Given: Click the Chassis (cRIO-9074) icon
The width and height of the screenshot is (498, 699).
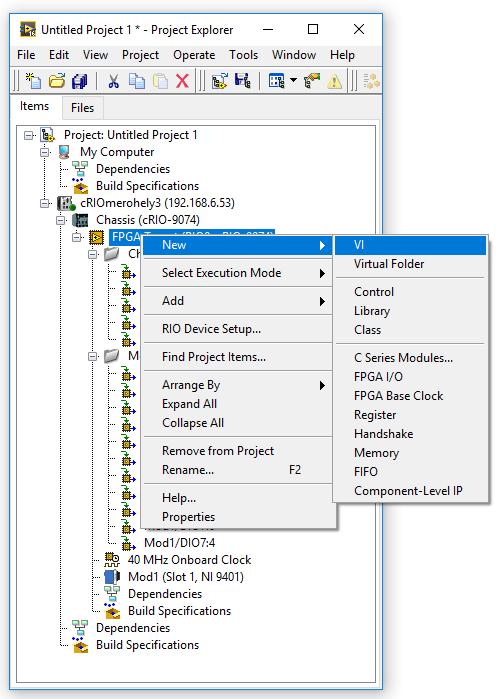Looking at the screenshot, I should [x=80, y=220].
